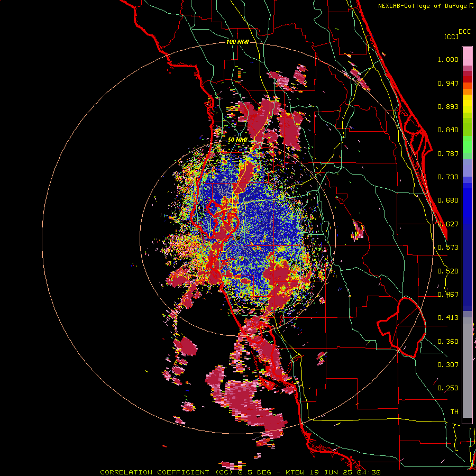Click the 0.413 color scale value

[448, 318]
